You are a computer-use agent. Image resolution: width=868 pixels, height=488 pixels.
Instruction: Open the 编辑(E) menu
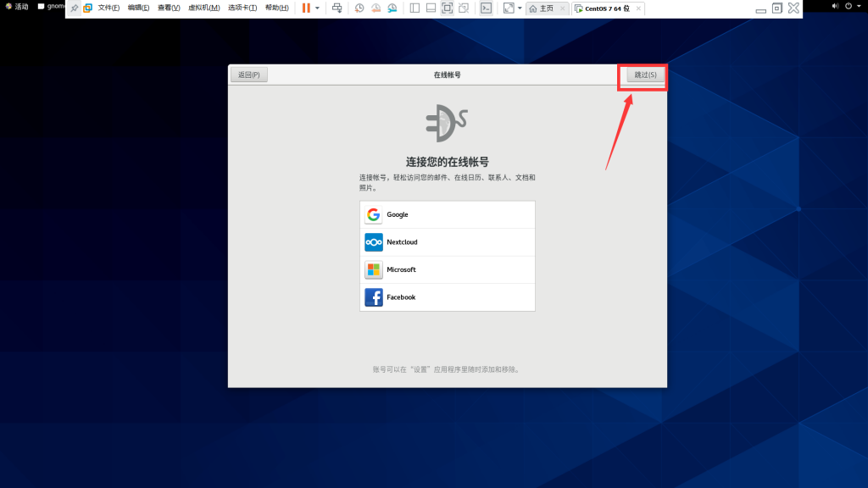138,8
